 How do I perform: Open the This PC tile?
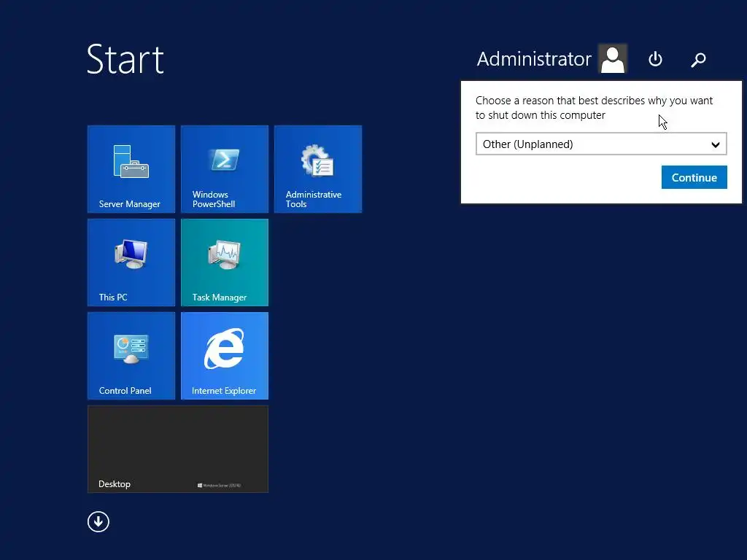131,262
